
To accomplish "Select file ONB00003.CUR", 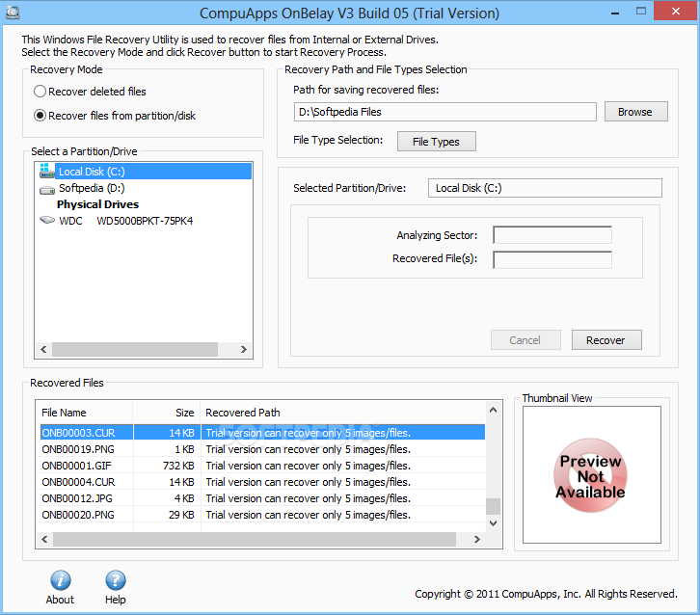I will 78,433.
